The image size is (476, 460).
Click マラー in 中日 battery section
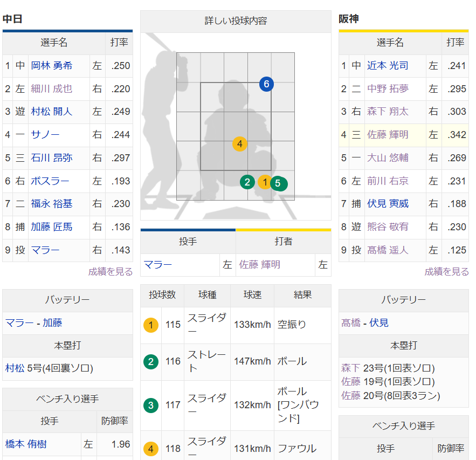coord(19,323)
